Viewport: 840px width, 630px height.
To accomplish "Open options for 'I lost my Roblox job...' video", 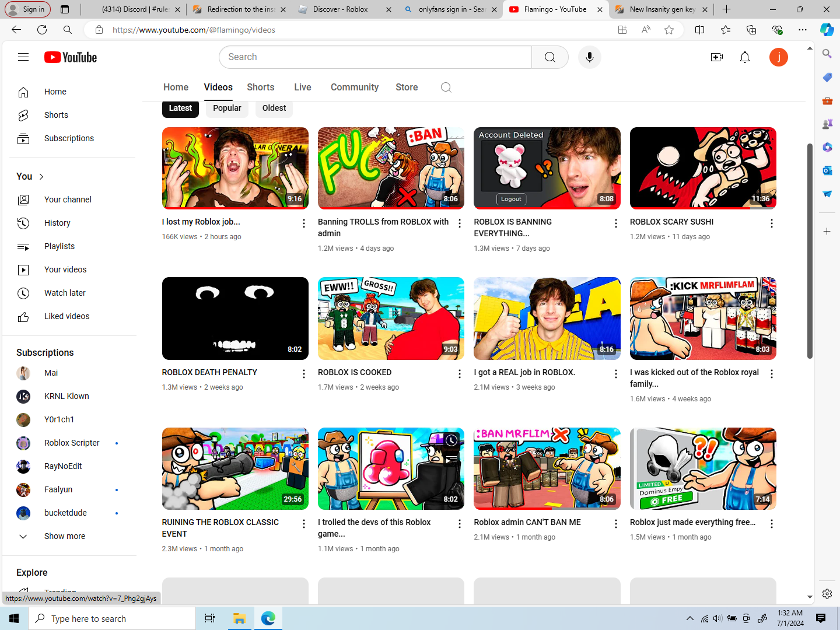I will (x=304, y=223).
